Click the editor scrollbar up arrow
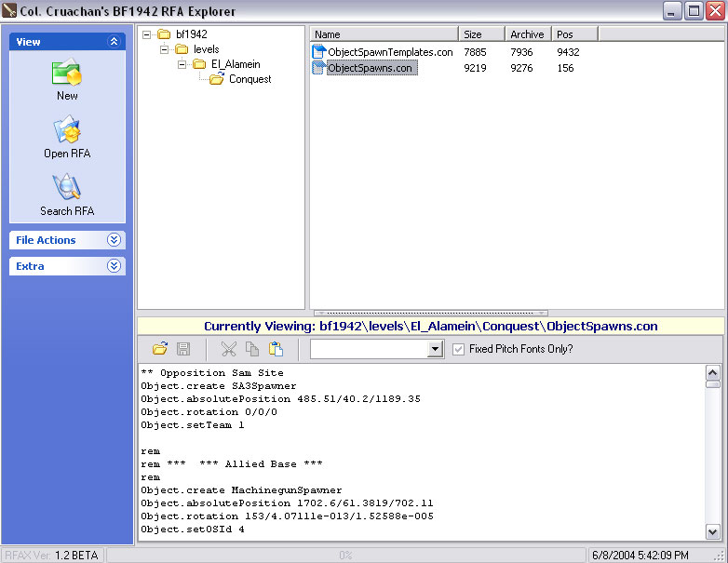This screenshot has width=728, height=563. [x=713, y=373]
